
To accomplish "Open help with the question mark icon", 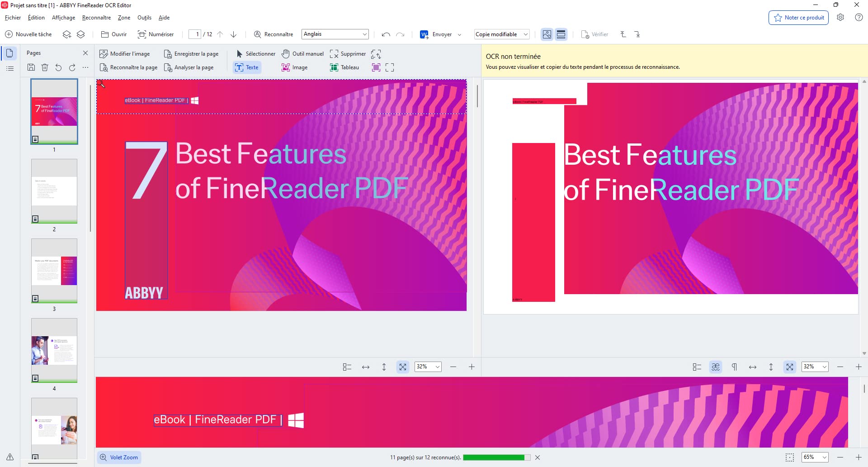I will (x=859, y=18).
